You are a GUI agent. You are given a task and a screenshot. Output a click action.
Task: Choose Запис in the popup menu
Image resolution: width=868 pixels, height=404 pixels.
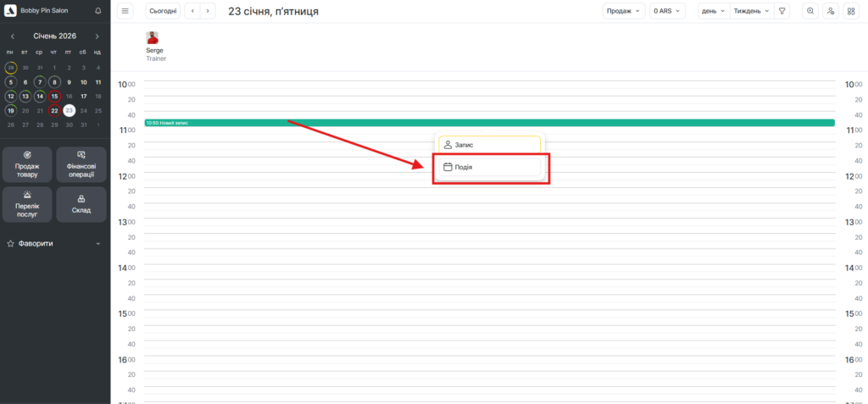tap(489, 145)
